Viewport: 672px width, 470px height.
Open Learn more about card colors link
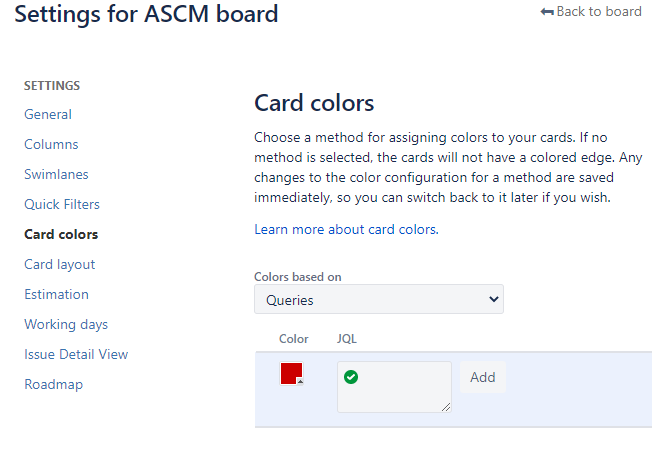coord(346,229)
